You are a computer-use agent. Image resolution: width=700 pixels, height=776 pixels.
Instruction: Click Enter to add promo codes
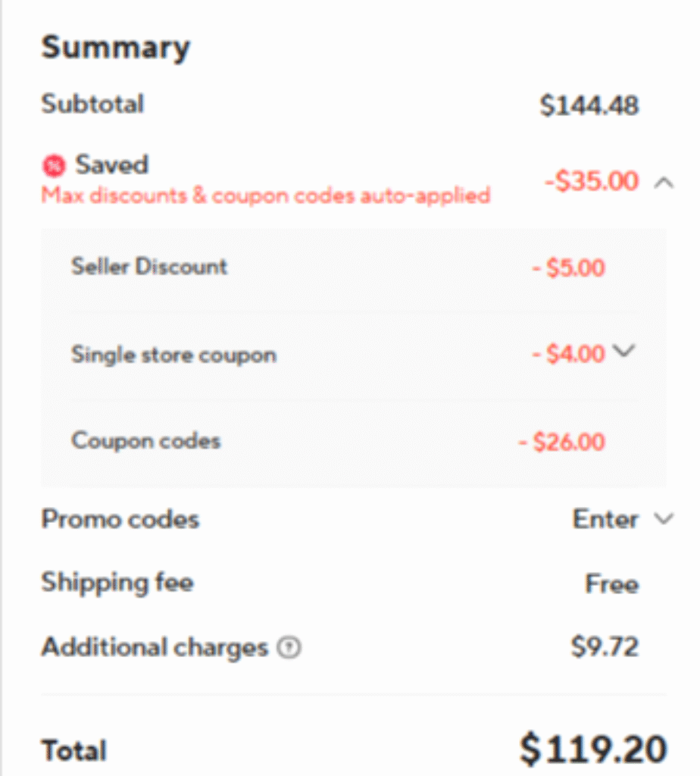click(x=605, y=519)
